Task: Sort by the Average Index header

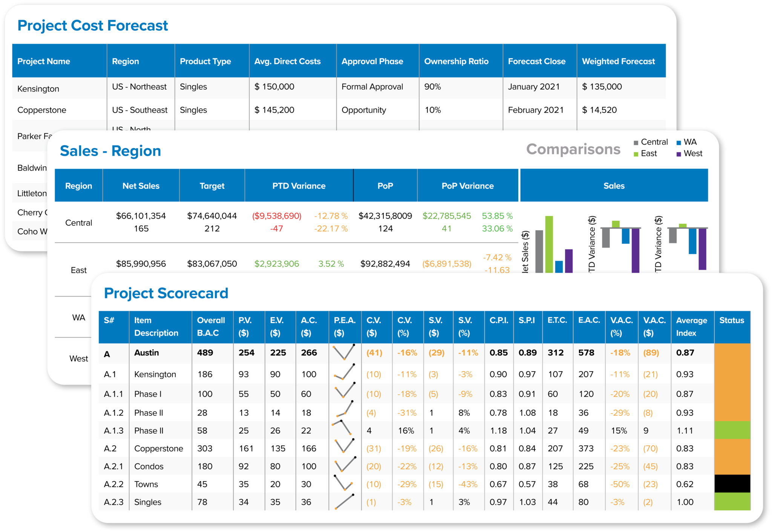Action: click(691, 326)
